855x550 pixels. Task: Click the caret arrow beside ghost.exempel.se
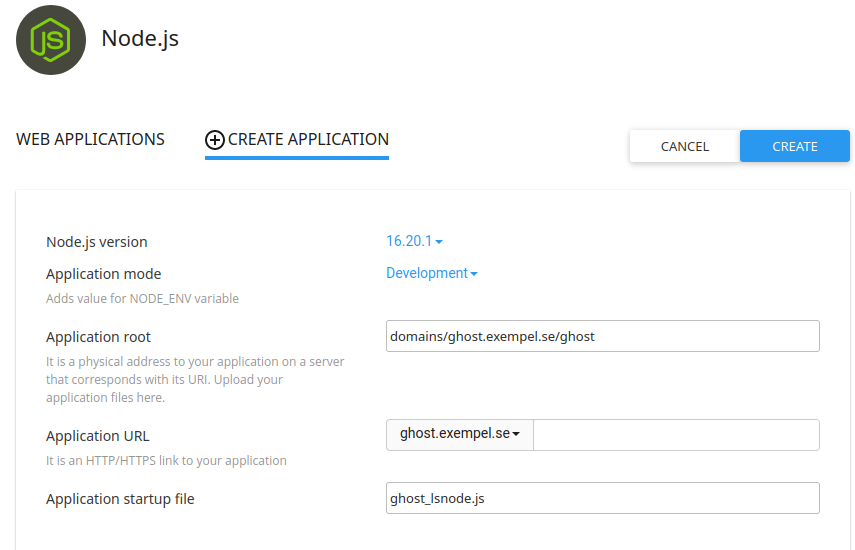coord(517,434)
